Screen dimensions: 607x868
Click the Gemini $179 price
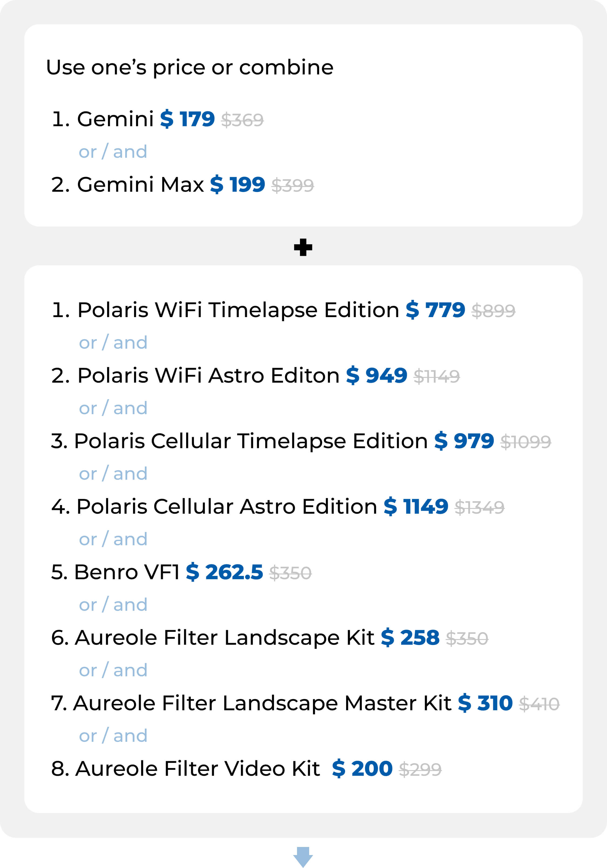(187, 119)
